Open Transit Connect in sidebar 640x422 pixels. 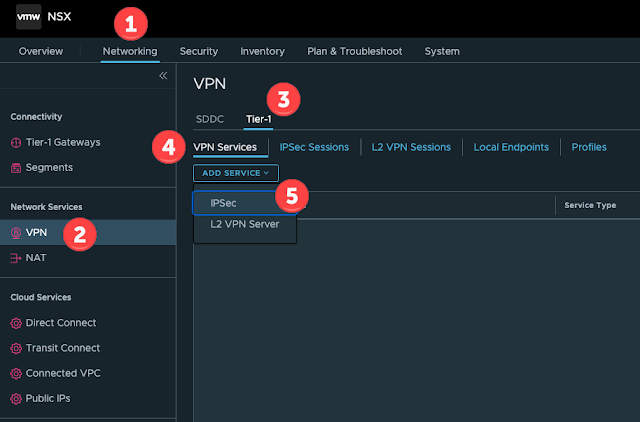pyautogui.click(x=63, y=348)
